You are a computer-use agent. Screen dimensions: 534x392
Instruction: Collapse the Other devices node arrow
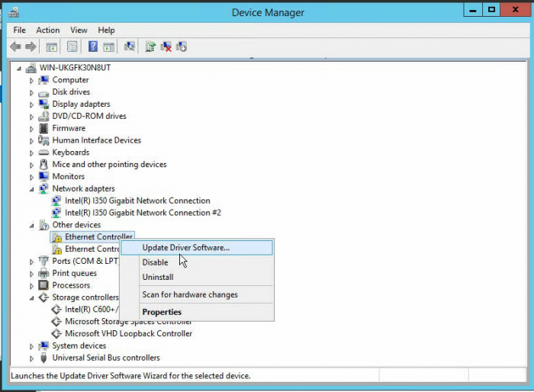tap(32, 226)
